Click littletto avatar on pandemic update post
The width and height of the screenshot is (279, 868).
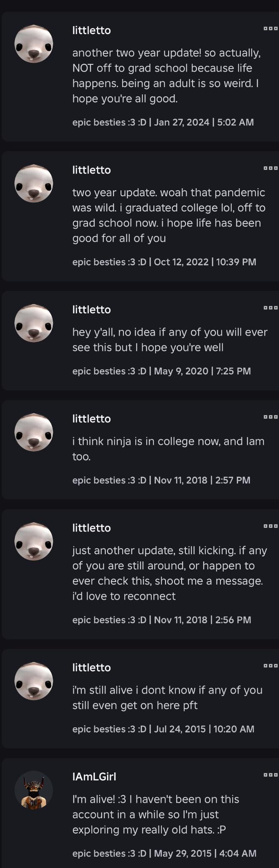pos(34,183)
